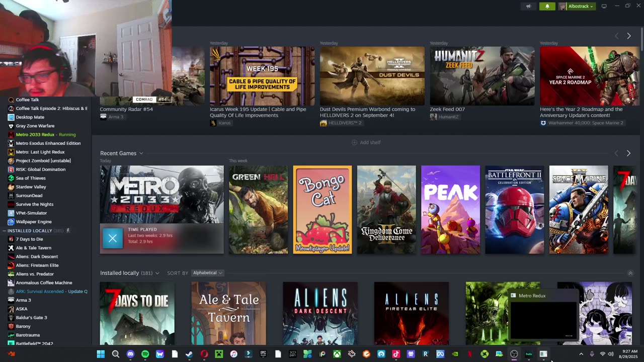Open Steam icon on the taskbar

click(x=189, y=354)
